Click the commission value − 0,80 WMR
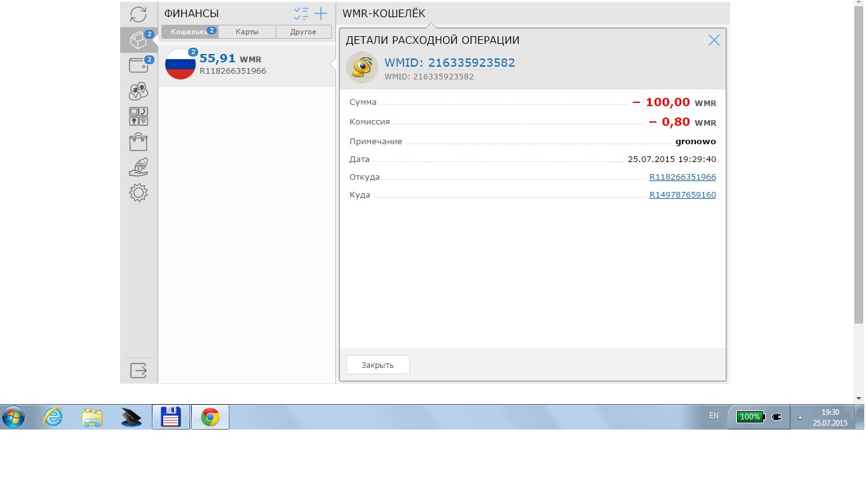 coord(682,122)
